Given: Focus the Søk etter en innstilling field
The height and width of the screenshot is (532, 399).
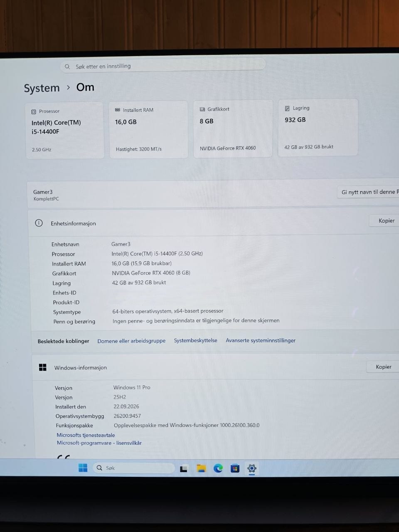Looking at the screenshot, I should tap(163, 65).
